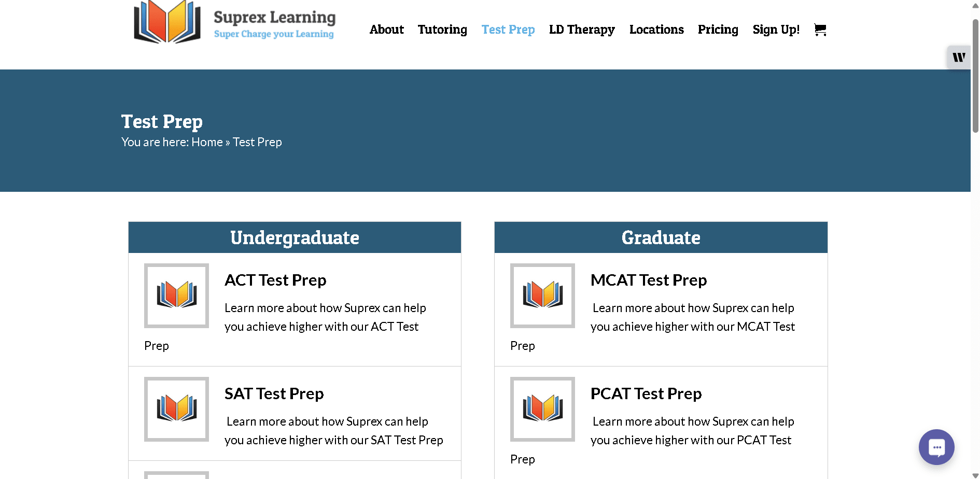
Task: Open the chat widget bubble
Action: click(x=936, y=447)
